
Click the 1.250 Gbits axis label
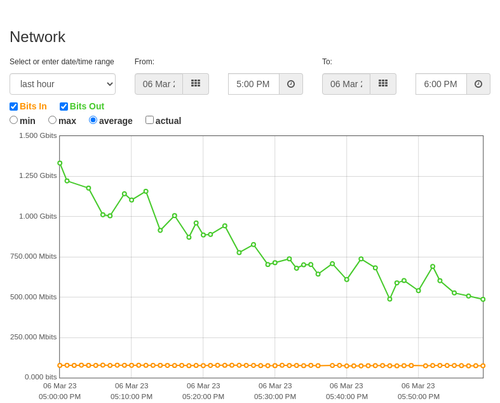pyautogui.click(x=38, y=176)
